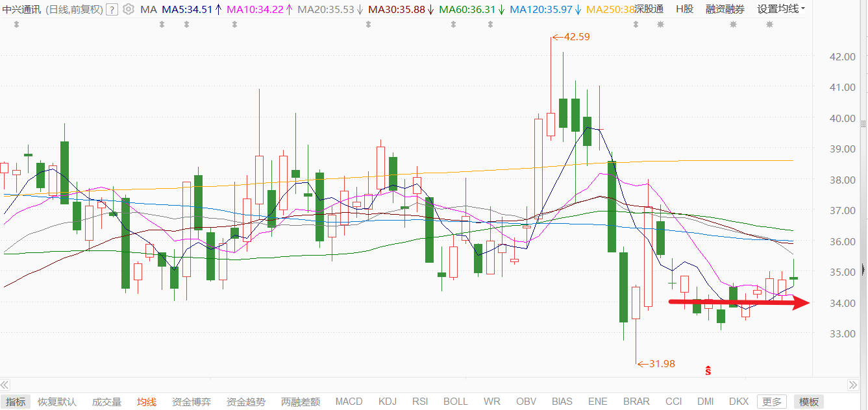Click event marker below MA30 value

[x=368, y=25]
